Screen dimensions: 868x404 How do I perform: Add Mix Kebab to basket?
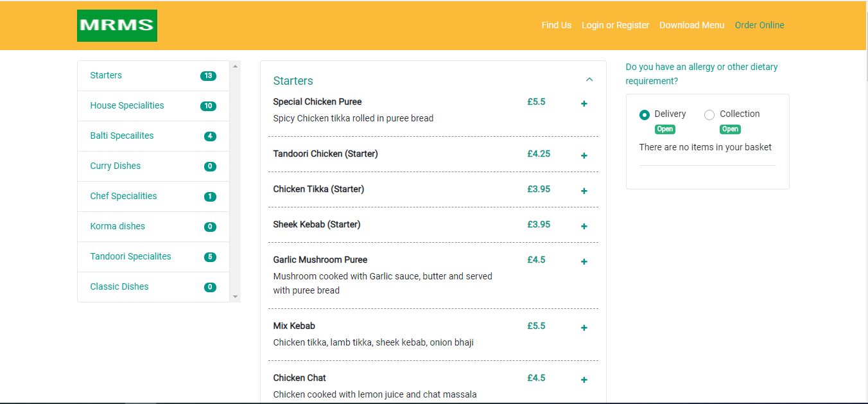pyautogui.click(x=584, y=328)
